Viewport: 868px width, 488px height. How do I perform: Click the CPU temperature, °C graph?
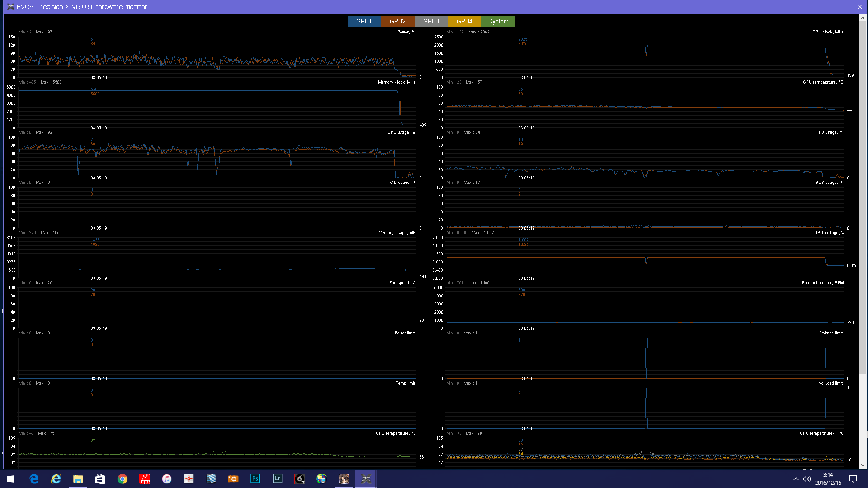point(217,453)
